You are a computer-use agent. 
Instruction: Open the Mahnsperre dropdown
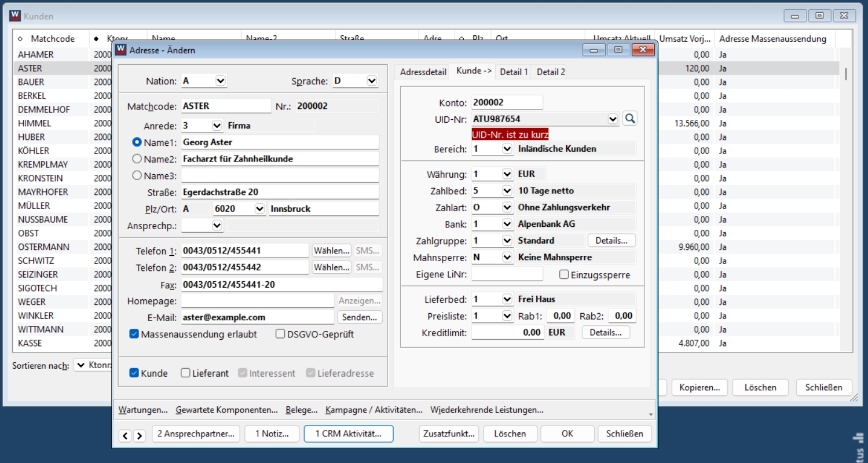coord(507,257)
